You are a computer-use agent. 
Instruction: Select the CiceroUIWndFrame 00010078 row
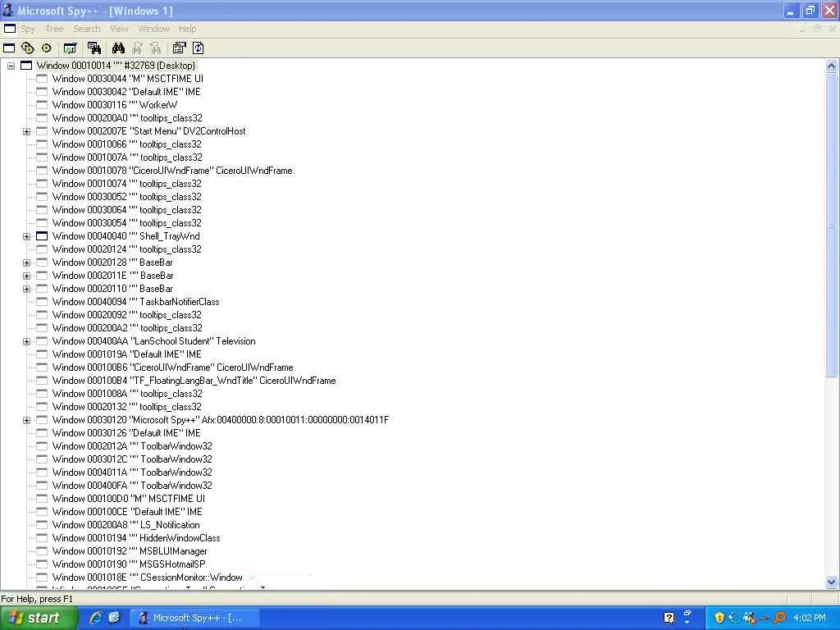click(172, 171)
